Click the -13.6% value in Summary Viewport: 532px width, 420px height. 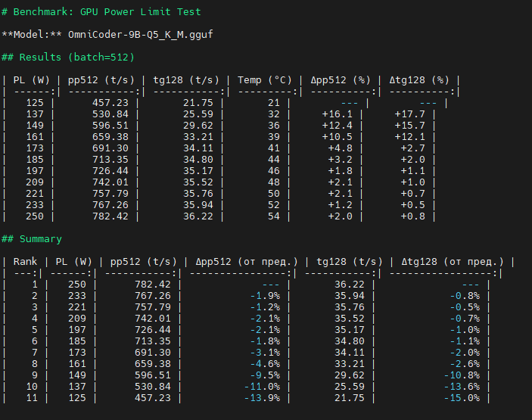pos(462,387)
